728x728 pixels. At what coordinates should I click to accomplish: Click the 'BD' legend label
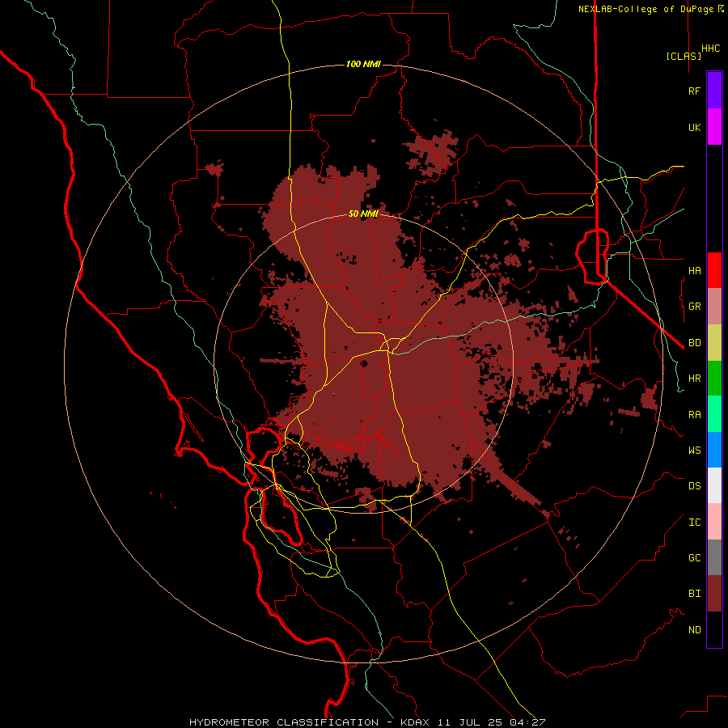coord(695,343)
